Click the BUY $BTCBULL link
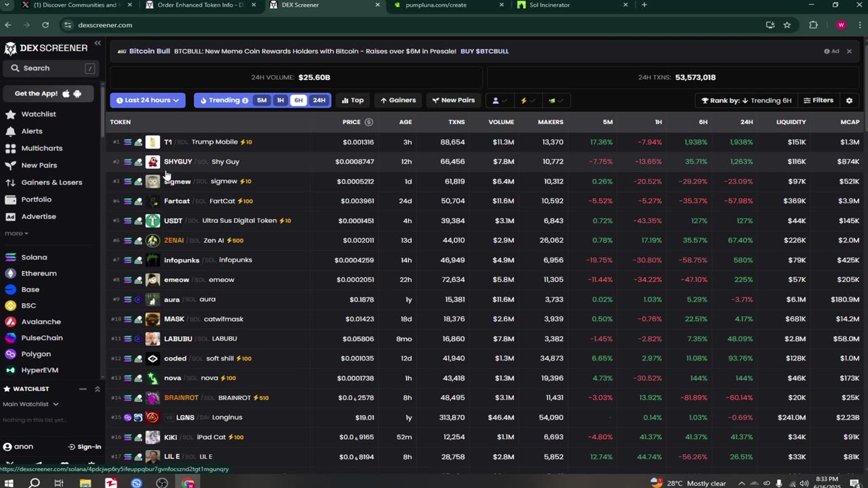The height and width of the screenshot is (488, 868). pos(484,51)
